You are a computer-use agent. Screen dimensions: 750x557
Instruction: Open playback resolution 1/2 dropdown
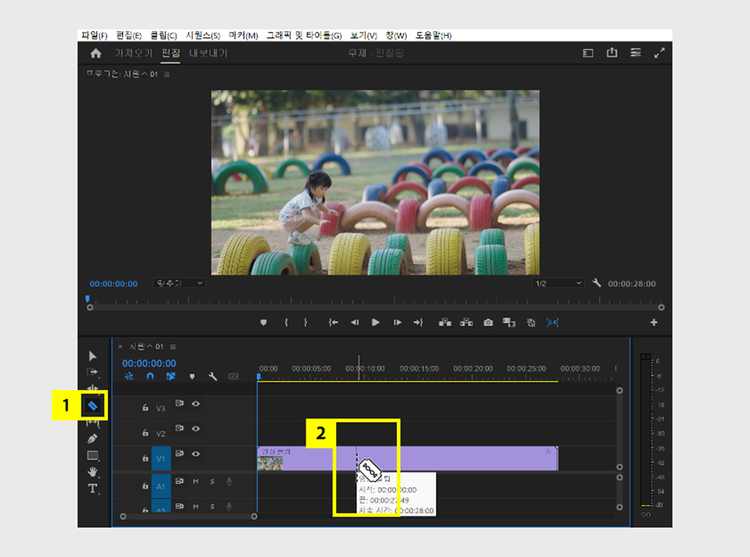click(x=557, y=284)
